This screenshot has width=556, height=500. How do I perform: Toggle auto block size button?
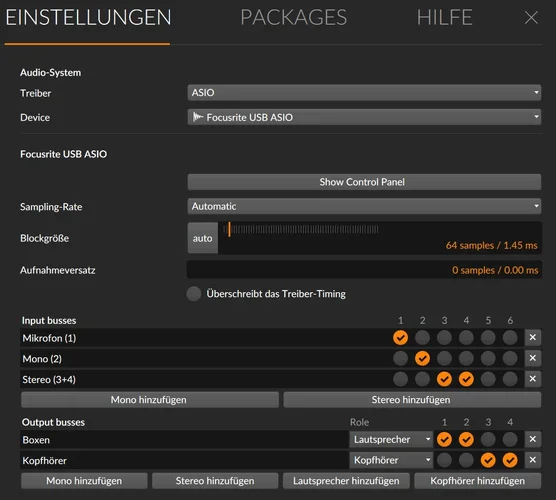coord(202,238)
